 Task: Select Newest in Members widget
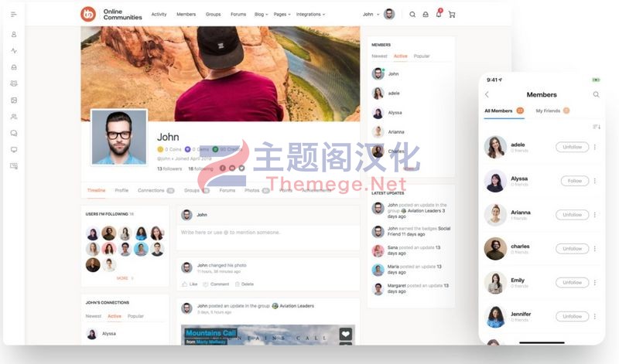379,56
